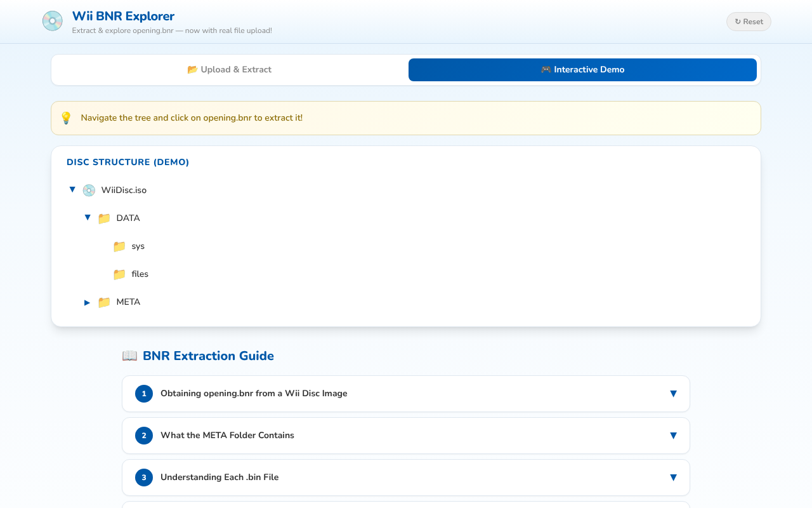Collapse the WiiDisc.iso tree node arrow

tap(72, 190)
